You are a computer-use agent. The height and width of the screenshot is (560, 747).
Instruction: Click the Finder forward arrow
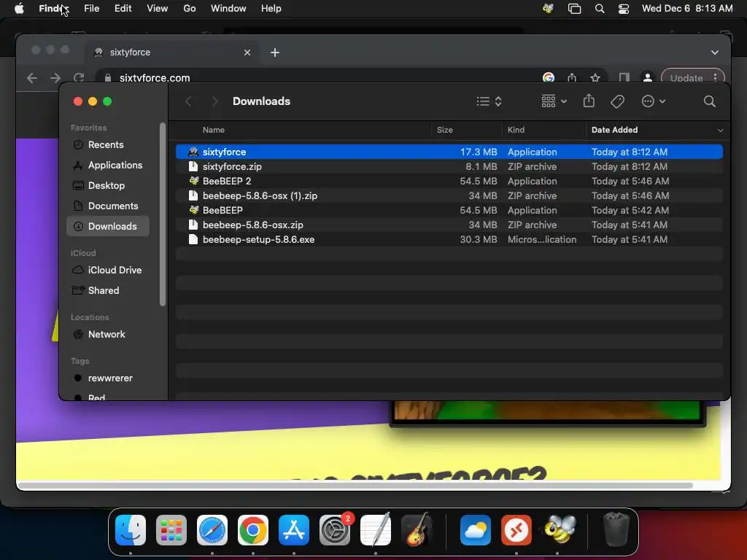[x=215, y=101]
